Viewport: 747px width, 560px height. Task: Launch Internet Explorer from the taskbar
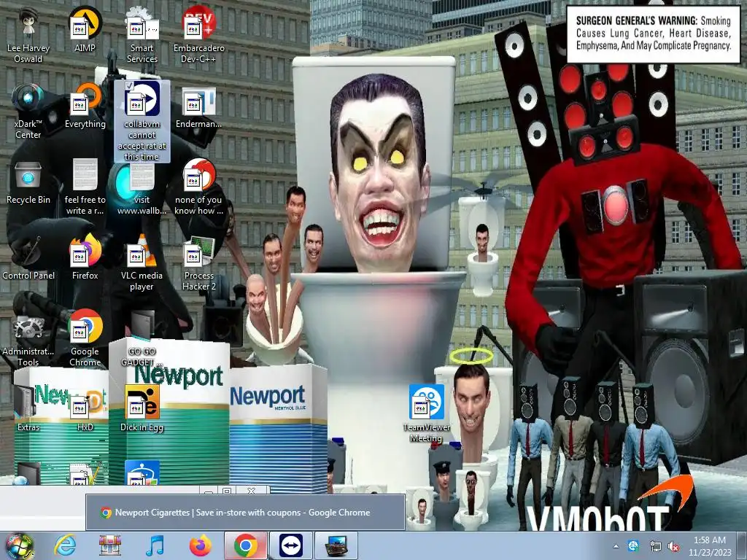64,545
